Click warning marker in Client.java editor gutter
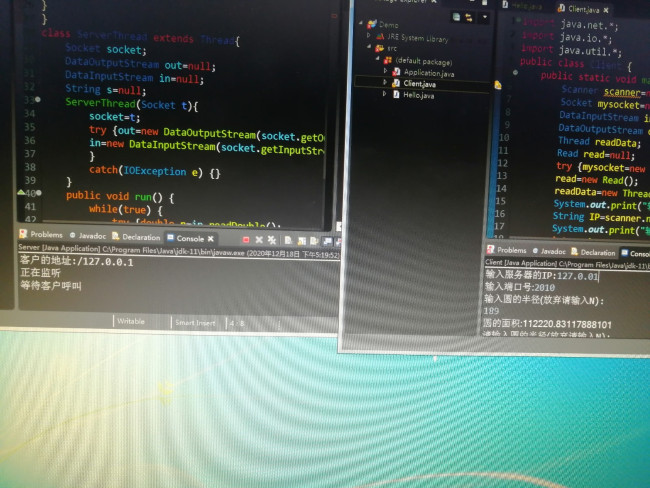Image resolution: width=650 pixels, height=488 pixels. (498, 85)
